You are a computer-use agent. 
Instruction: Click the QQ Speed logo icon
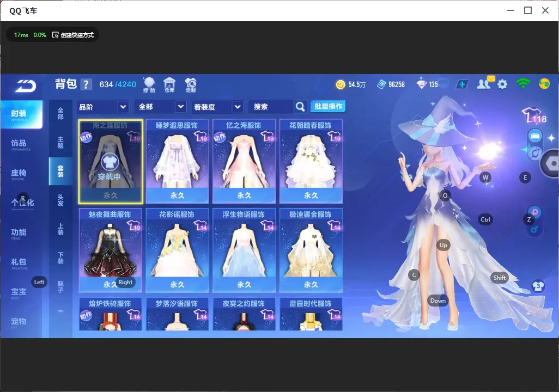click(x=26, y=85)
